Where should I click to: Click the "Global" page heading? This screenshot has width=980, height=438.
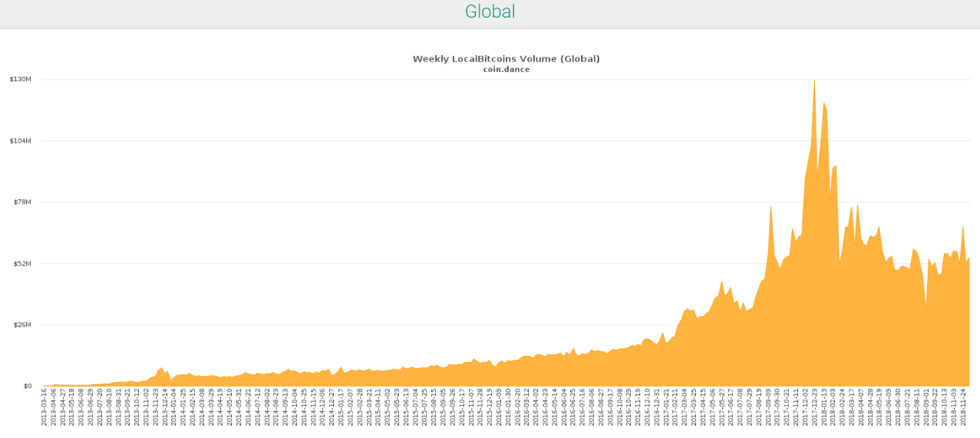point(490,12)
